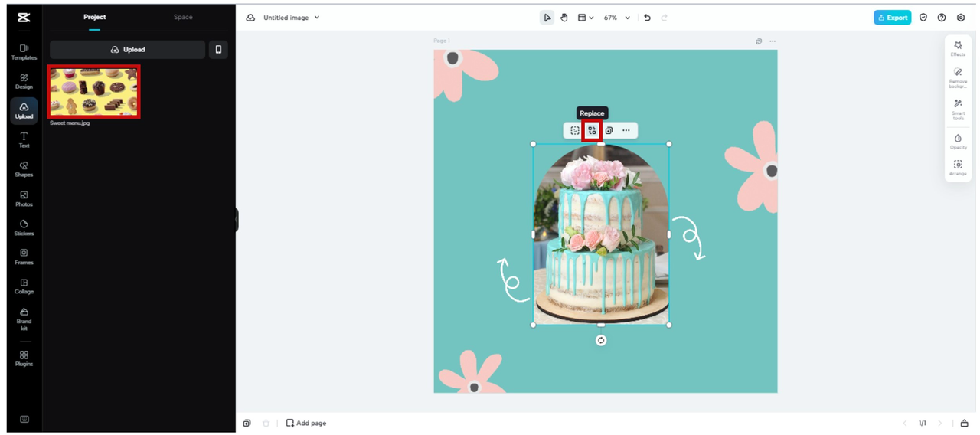
Task: Click the crop icon in floating toolbar
Action: (x=575, y=130)
